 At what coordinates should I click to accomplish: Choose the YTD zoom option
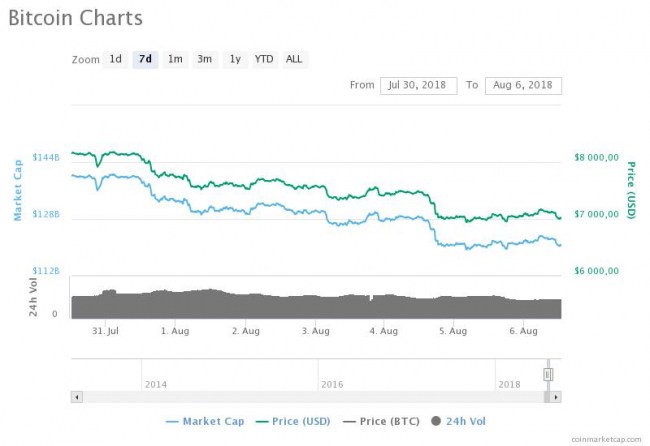click(x=264, y=59)
